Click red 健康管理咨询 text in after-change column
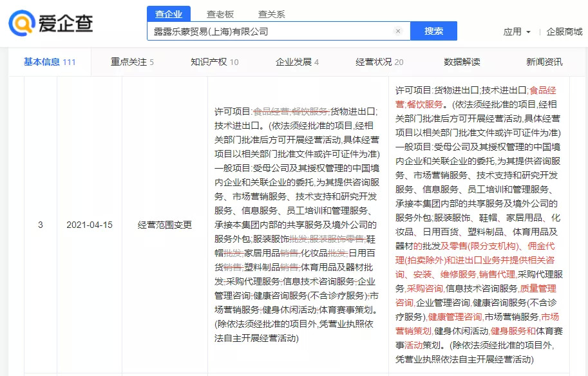The height and width of the screenshot is (376, 588). click(455, 317)
